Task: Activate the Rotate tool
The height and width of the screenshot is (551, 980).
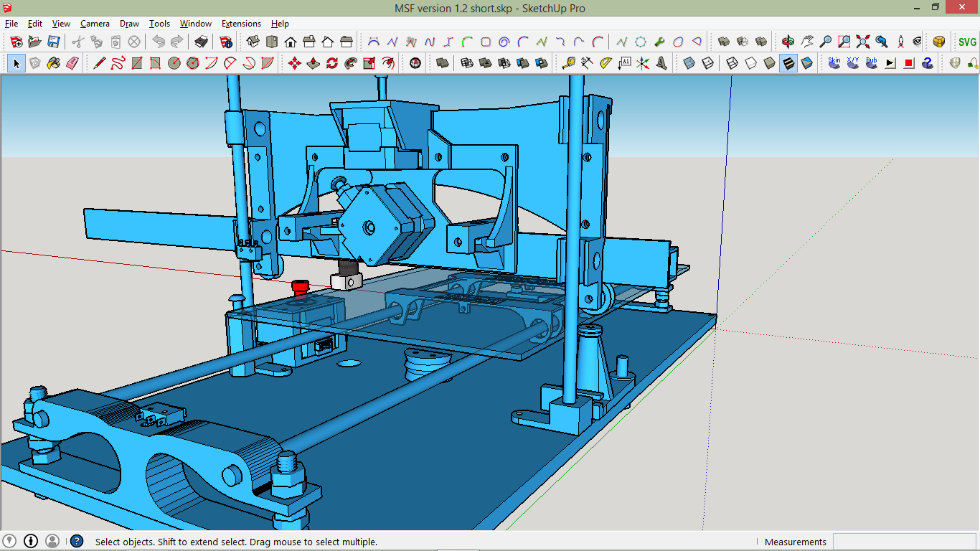Action: [x=332, y=63]
